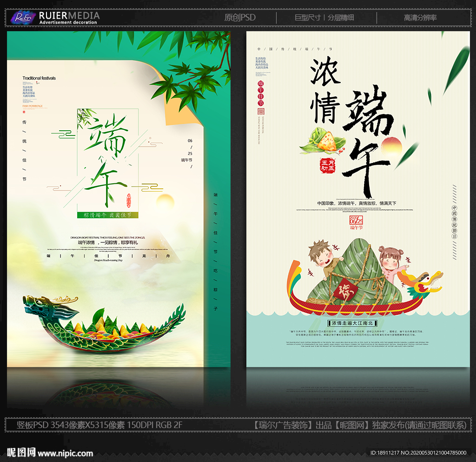Screen dimensions: 476x462
Task: Click the vertical red '端午佳节' circles
Action: (261, 94)
